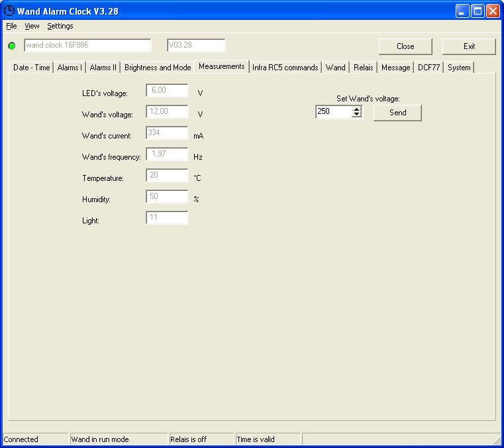Screen dimensions: 504x448
Task: Select the Wand tab
Action: (x=335, y=68)
